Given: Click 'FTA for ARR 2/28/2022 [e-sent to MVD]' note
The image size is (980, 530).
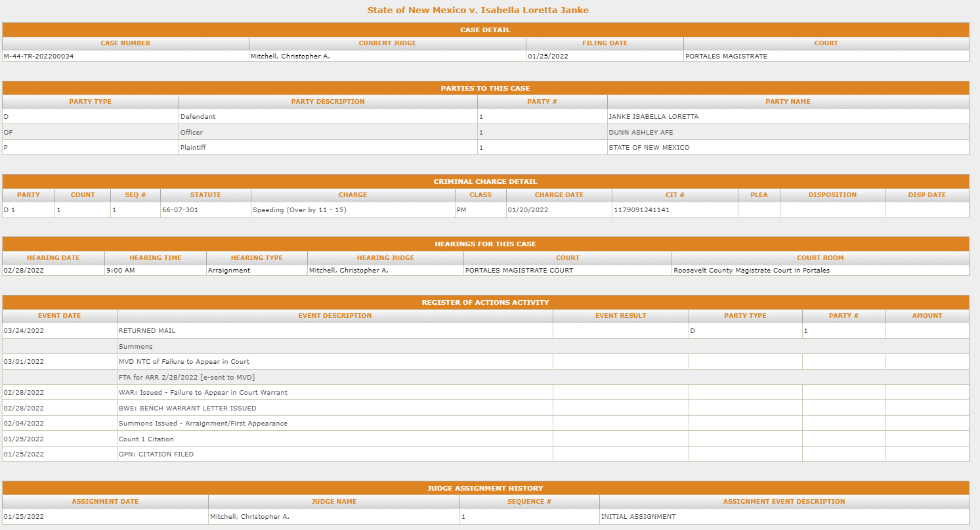Looking at the screenshot, I should [x=186, y=377].
